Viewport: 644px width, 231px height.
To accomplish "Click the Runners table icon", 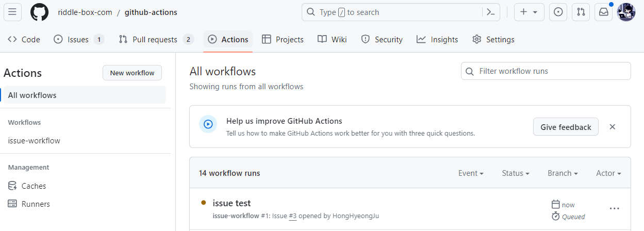I will (12, 204).
